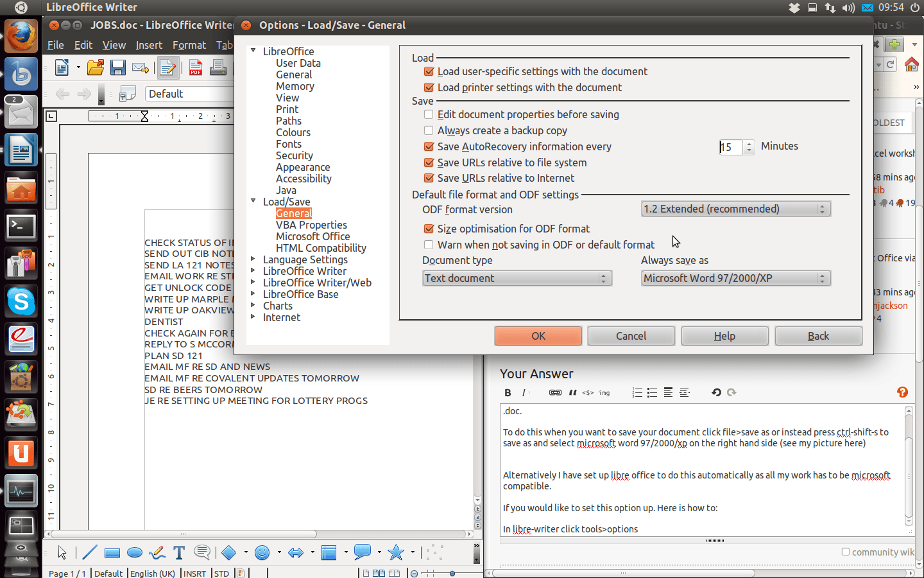
Task: Toggle Load printer settings with the document
Action: click(429, 87)
